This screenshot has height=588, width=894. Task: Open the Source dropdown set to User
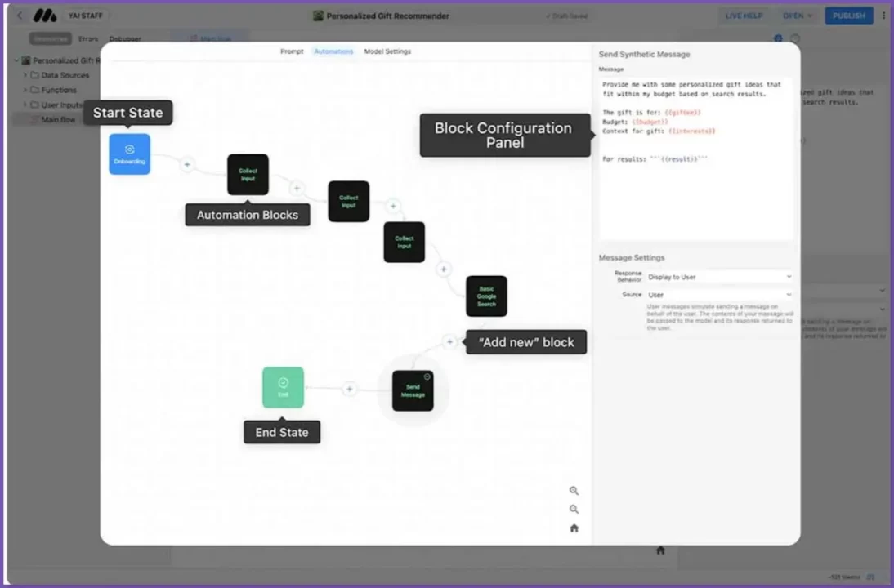(718, 295)
